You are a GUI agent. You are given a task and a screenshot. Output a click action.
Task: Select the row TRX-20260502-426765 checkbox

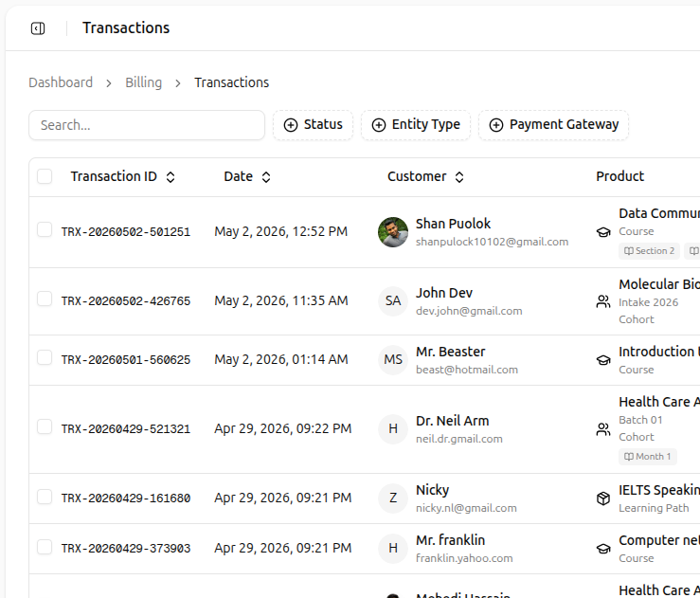(x=45, y=299)
